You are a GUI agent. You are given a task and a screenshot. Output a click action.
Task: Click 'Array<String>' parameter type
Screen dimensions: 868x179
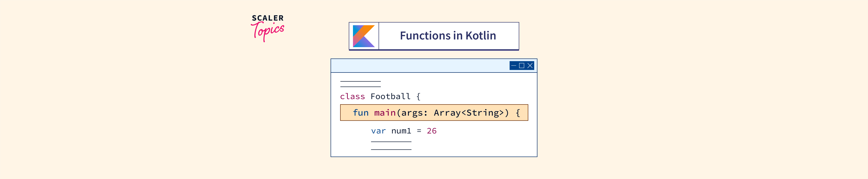pos(468,113)
